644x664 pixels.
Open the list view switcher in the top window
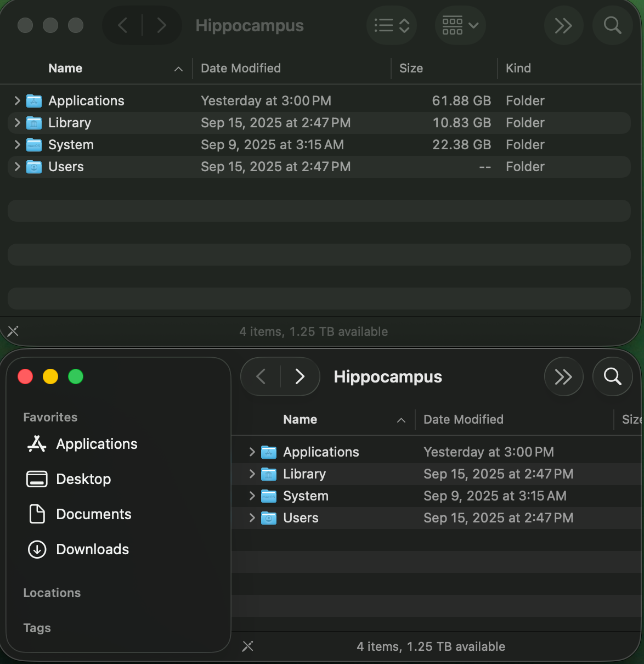pos(392,25)
